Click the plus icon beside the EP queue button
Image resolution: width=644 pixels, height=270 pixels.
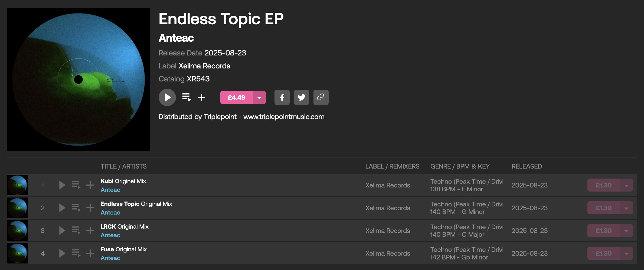[x=201, y=97]
